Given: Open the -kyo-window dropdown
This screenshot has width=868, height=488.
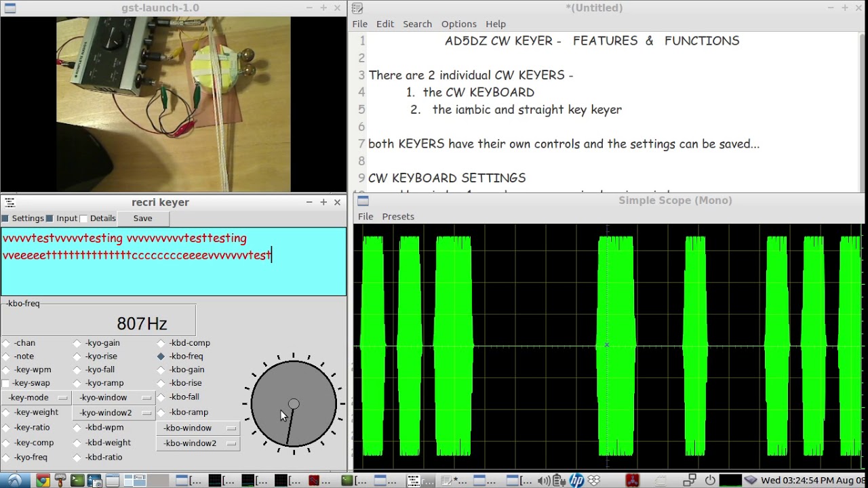Looking at the screenshot, I should point(115,398).
